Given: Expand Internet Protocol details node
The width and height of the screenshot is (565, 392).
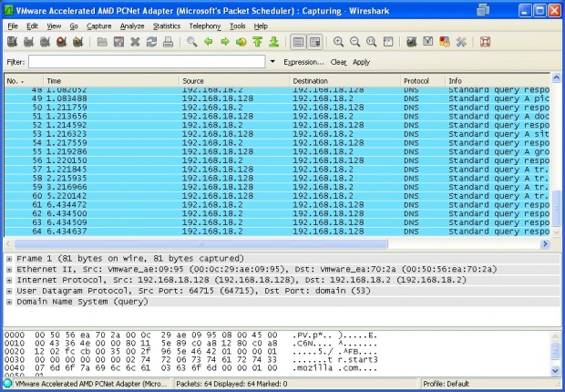Looking at the screenshot, I should [9, 281].
